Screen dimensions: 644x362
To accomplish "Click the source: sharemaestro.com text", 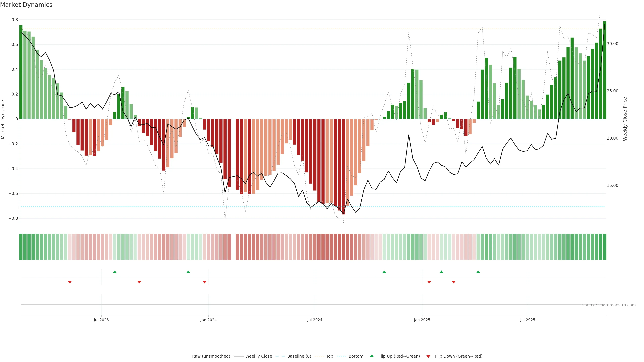I will 609,305.
